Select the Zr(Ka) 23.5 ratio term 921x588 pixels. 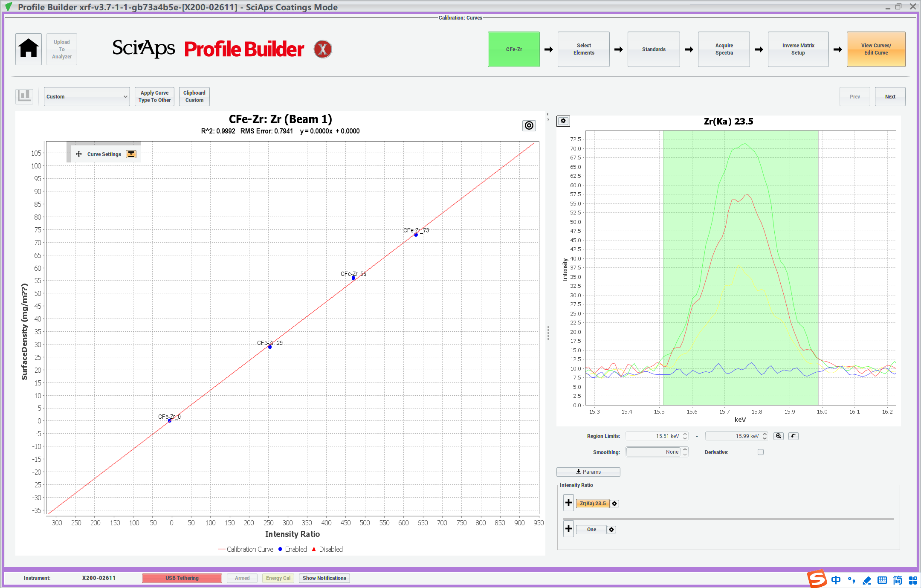pos(593,504)
